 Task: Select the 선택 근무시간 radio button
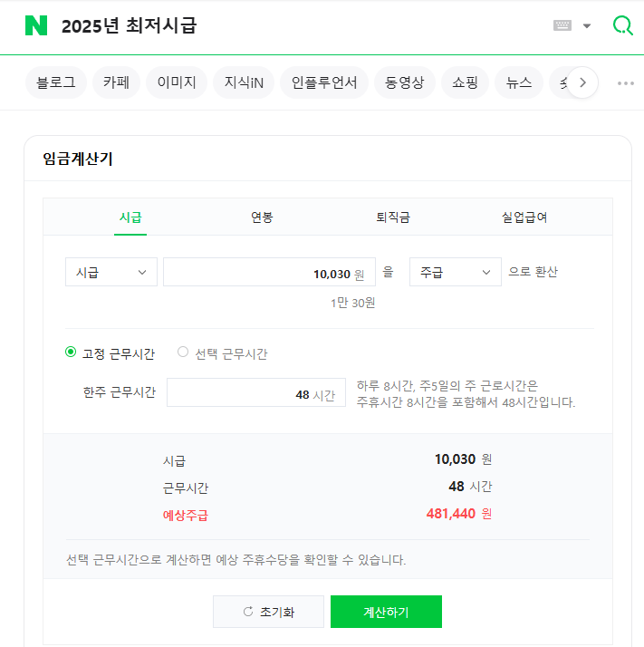click(x=183, y=352)
